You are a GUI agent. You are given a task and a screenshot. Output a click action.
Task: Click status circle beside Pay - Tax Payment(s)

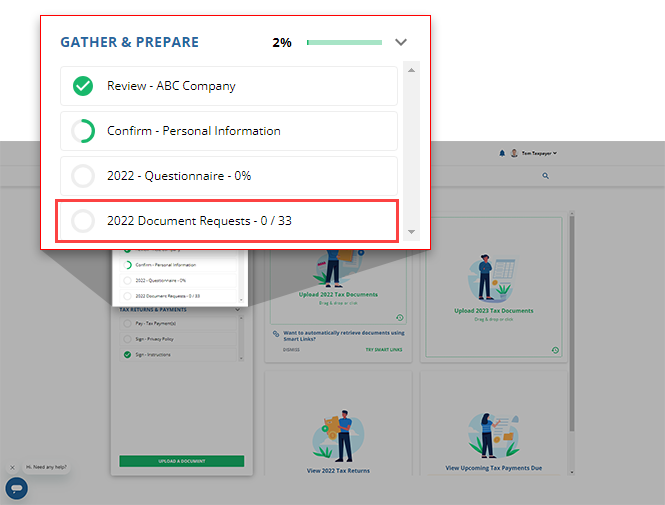[x=127, y=324]
